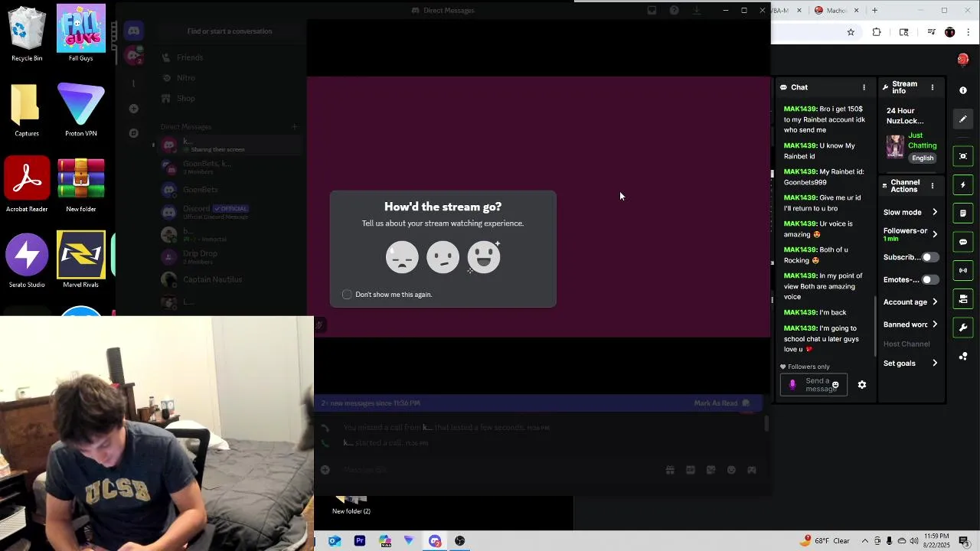Open the GoonBets direct message
The height and width of the screenshot is (551, 980).
click(x=230, y=190)
